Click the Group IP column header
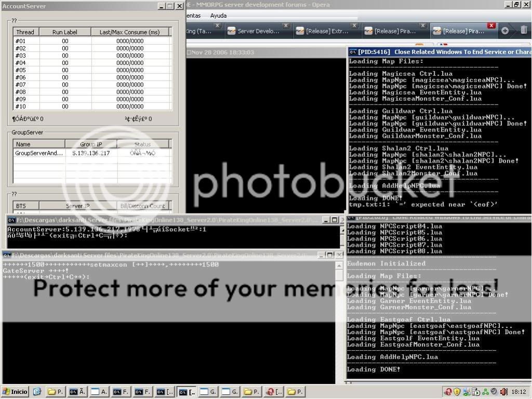 click(x=91, y=144)
